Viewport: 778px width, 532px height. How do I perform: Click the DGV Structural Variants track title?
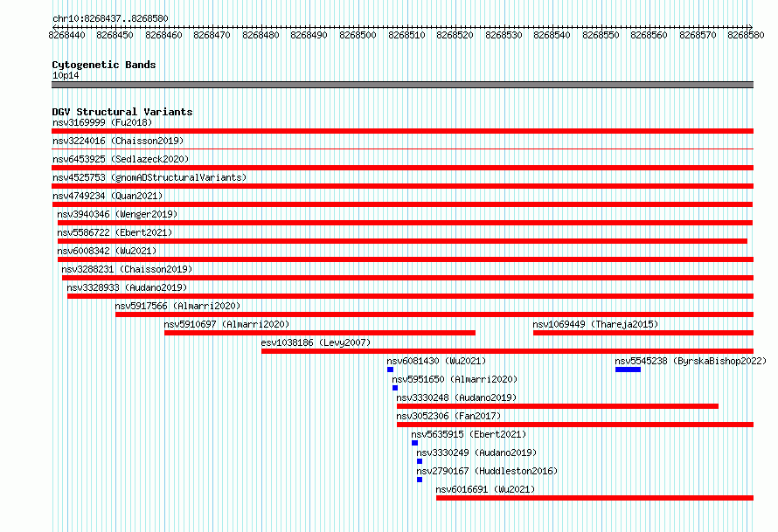click(122, 112)
